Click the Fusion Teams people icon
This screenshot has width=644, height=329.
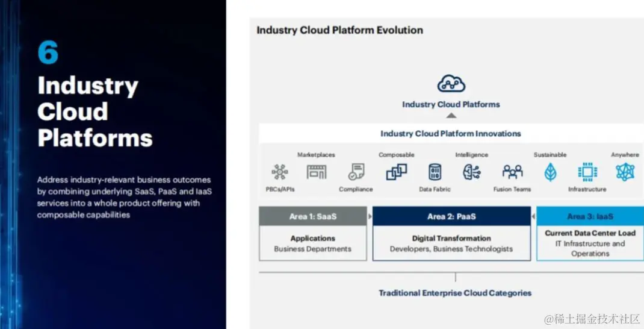(x=513, y=172)
